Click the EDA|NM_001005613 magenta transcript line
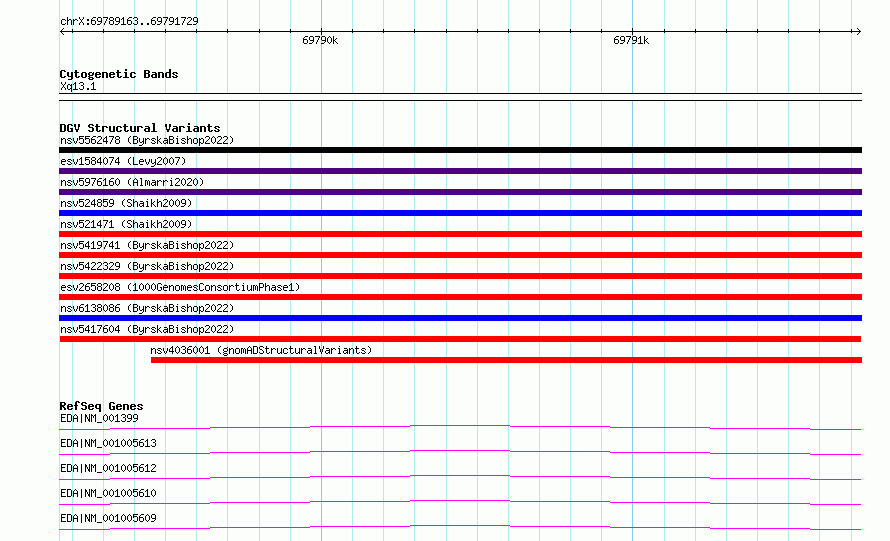 (x=460, y=452)
